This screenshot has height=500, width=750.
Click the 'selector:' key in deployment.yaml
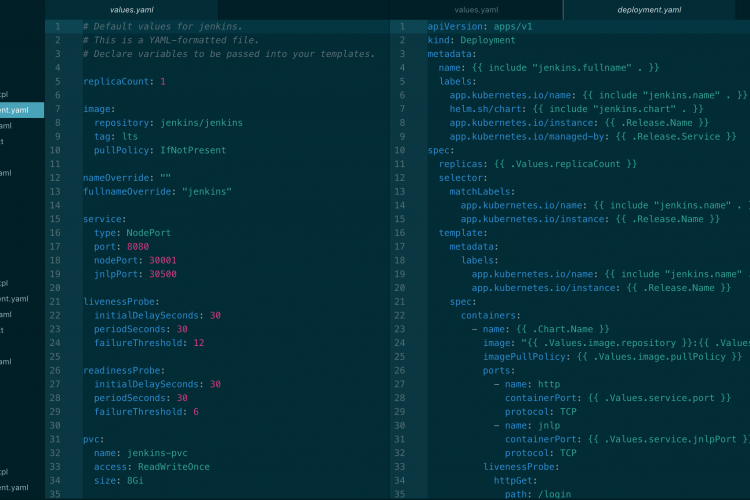(463, 178)
